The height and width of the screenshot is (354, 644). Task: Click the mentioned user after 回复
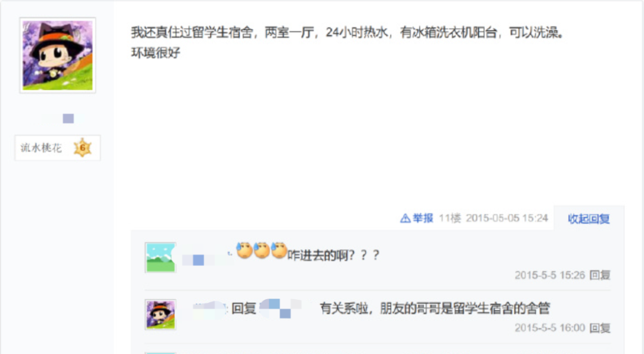(x=283, y=309)
